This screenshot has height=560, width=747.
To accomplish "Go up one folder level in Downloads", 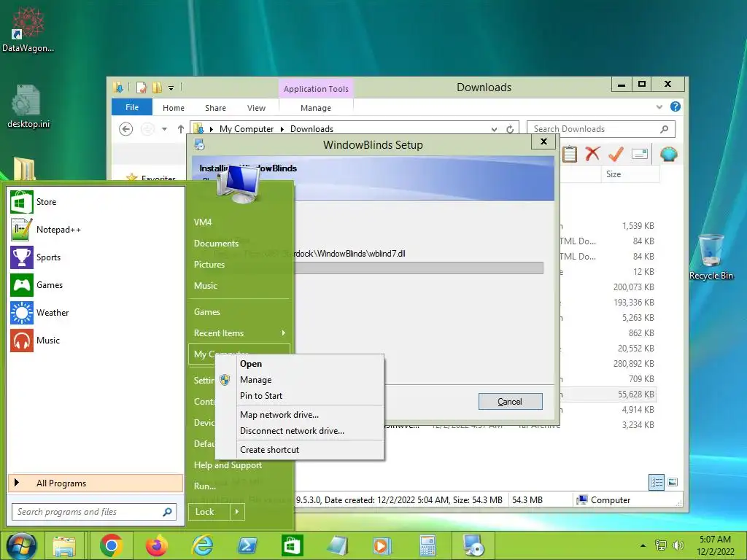I will tap(181, 129).
